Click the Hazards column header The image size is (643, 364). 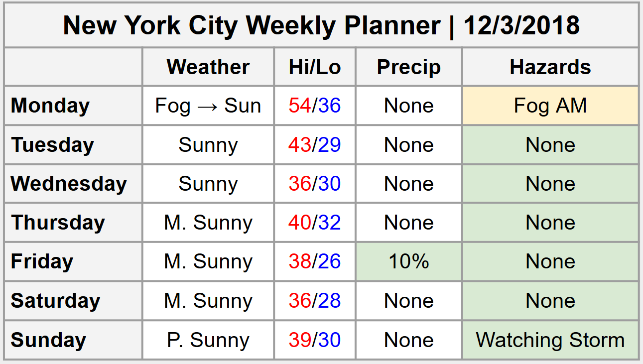point(550,67)
